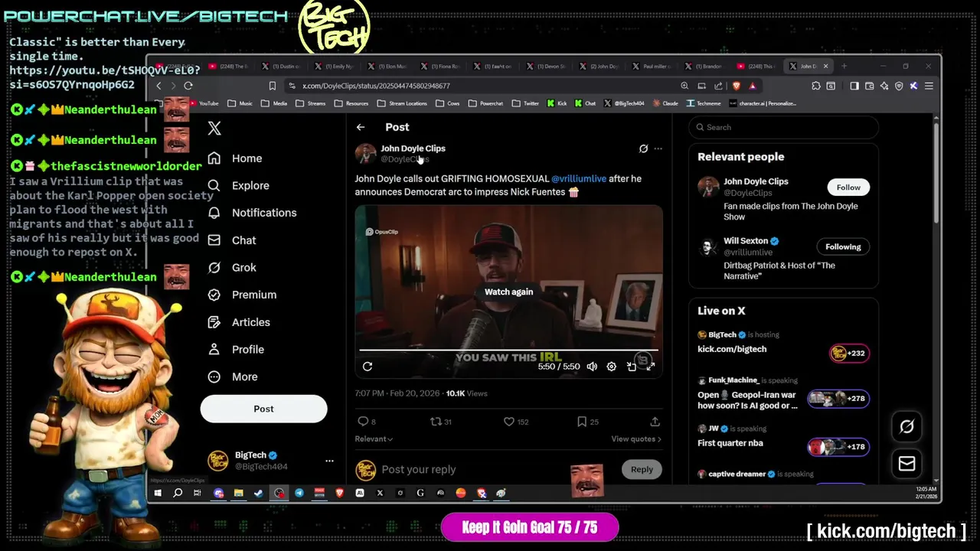Repost the post with 31 reposts
The image size is (980, 551).
pos(440,422)
